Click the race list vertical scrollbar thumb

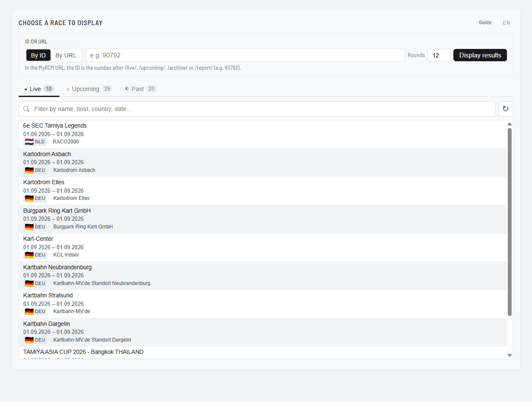(x=509, y=222)
